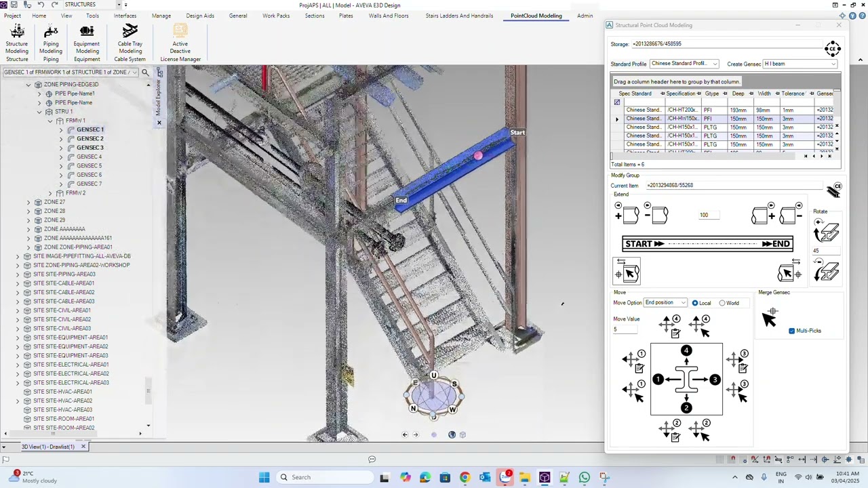Expand the ZONE 27 tree node
This screenshot has width=868, height=488.
(28, 202)
